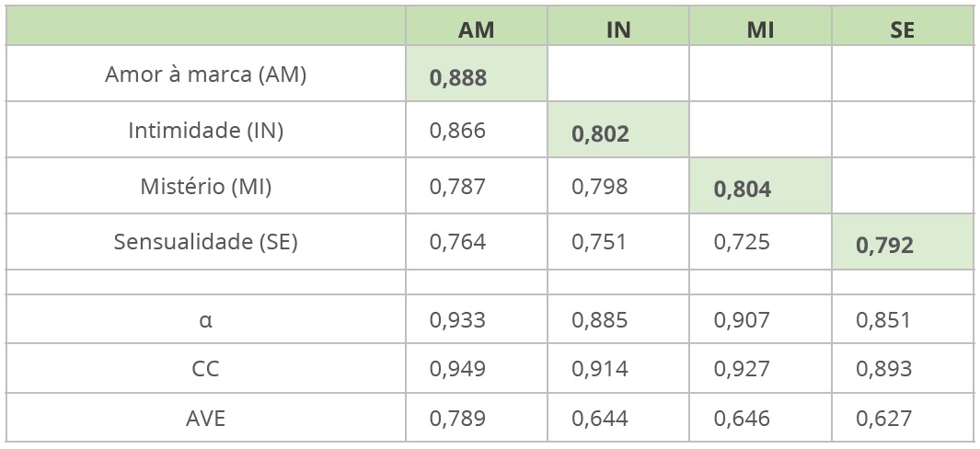Click the Mistério (MI) row label
Viewport: 980px width, 449px height.
(205, 187)
